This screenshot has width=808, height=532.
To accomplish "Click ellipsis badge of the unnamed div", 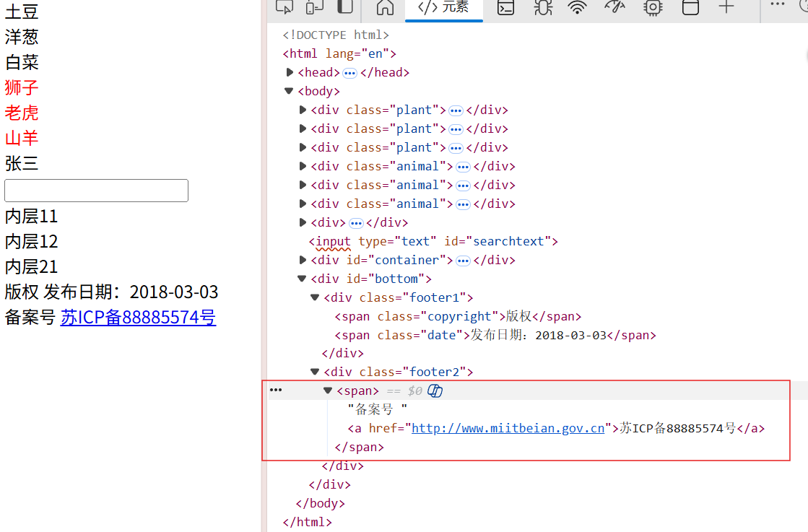I will coord(356,223).
